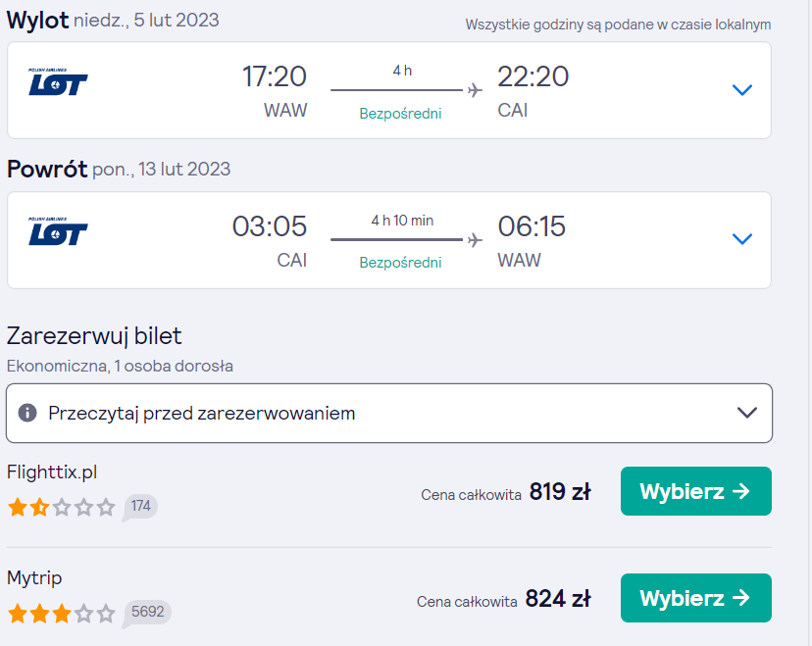This screenshot has width=812, height=646.
Task: Expand the Przeczytaj przed zarezerwowaniem section
Action: (389, 413)
